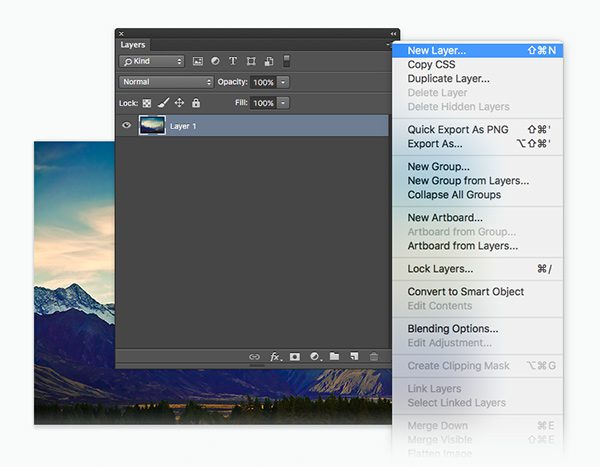The width and height of the screenshot is (600, 467).
Task: Click the type layer filter icon
Action: pyautogui.click(x=233, y=62)
